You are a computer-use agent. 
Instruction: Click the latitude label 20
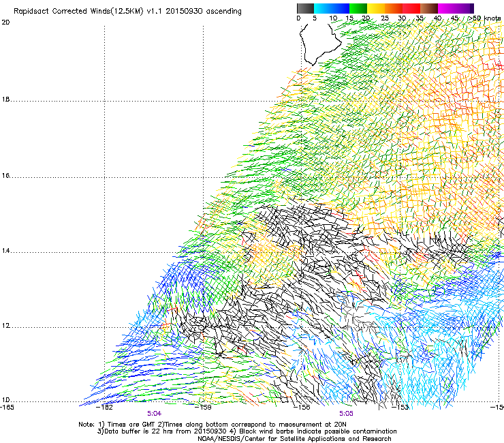(x=5, y=22)
